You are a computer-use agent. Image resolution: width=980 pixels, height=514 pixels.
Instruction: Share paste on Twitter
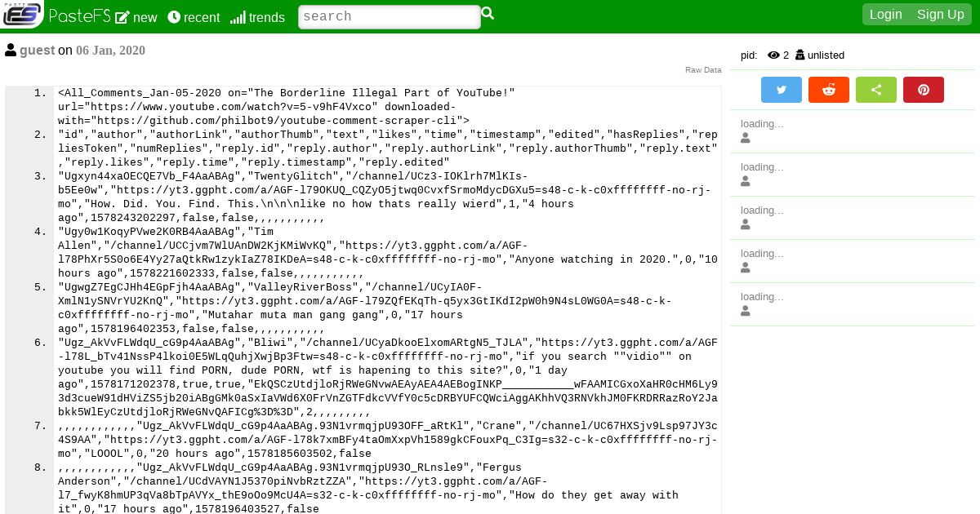pyautogui.click(x=782, y=90)
